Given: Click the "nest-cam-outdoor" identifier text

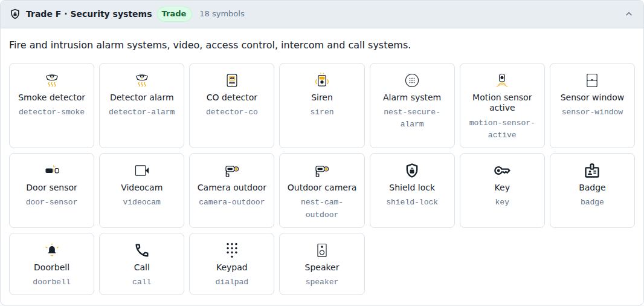Looking at the screenshot, I should (x=322, y=208).
